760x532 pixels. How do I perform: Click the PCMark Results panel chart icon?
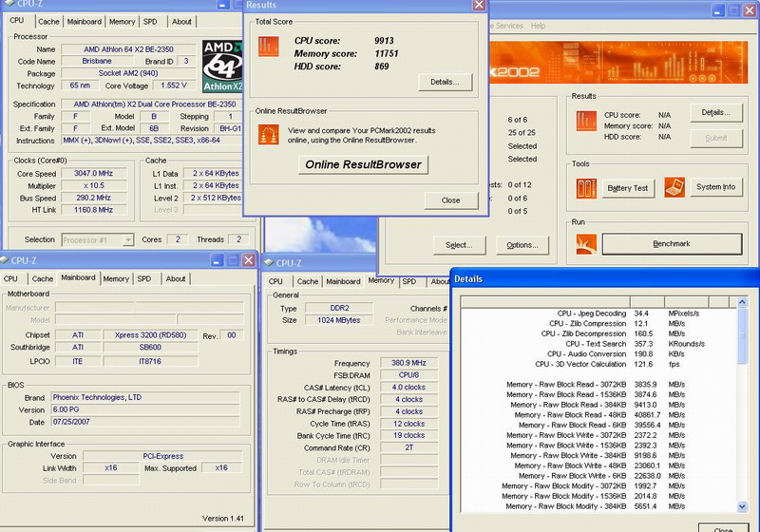coord(586,122)
